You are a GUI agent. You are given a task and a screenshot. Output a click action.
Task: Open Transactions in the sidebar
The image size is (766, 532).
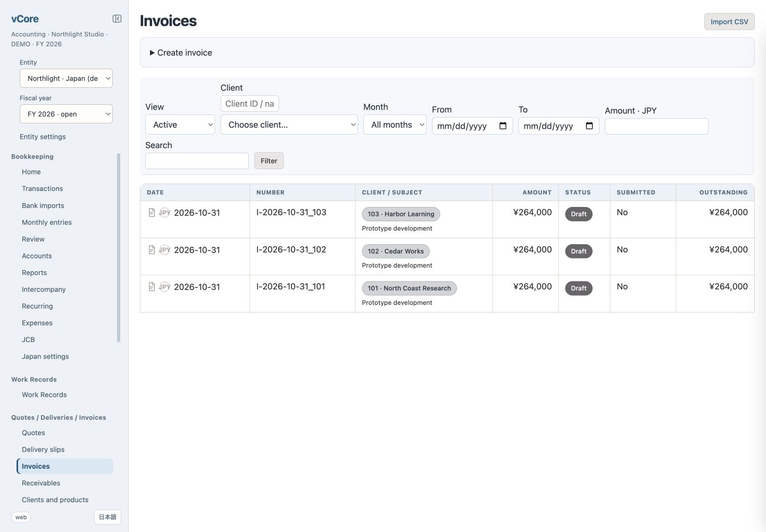tap(42, 189)
